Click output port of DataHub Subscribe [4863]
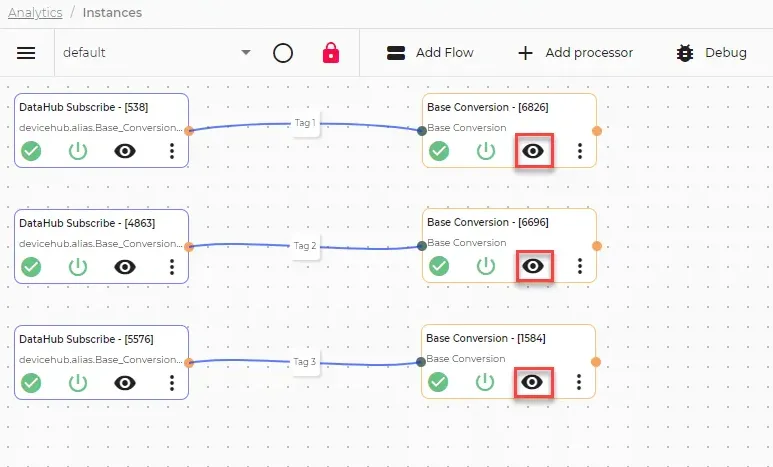 (189, 247)
